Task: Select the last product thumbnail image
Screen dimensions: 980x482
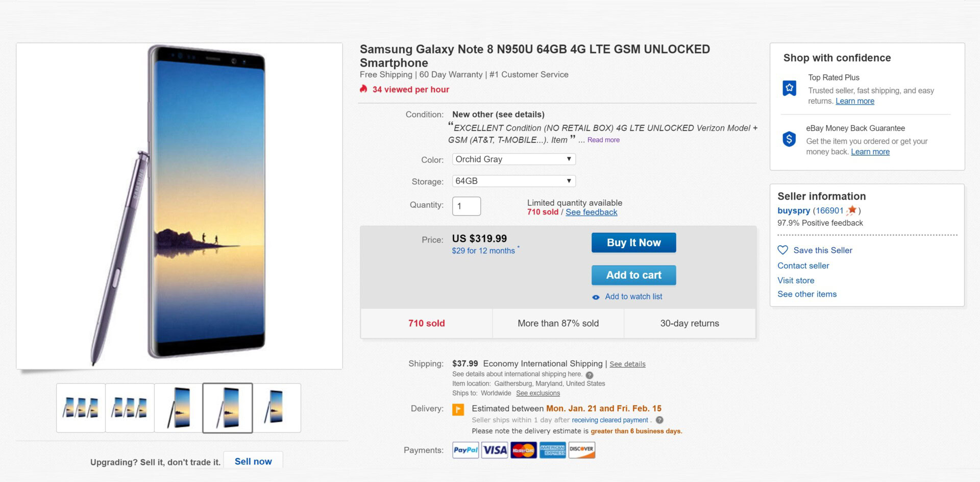Action: tap(277, 408)
